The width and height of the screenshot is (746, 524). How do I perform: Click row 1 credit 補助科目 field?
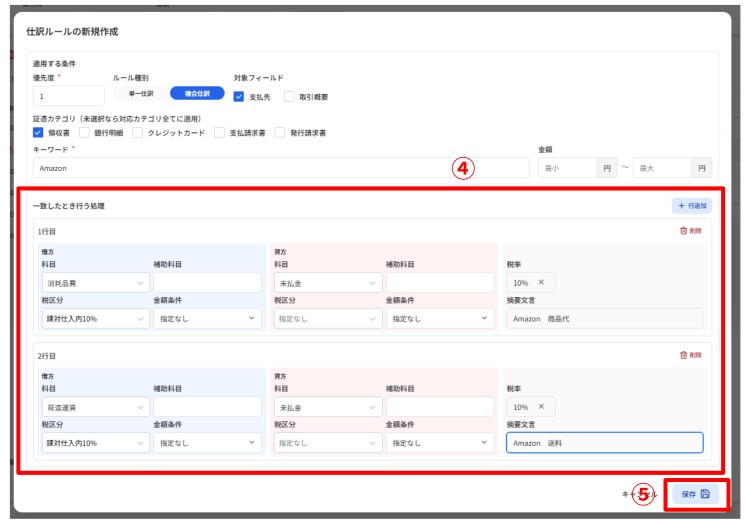[x=440, y=283]
